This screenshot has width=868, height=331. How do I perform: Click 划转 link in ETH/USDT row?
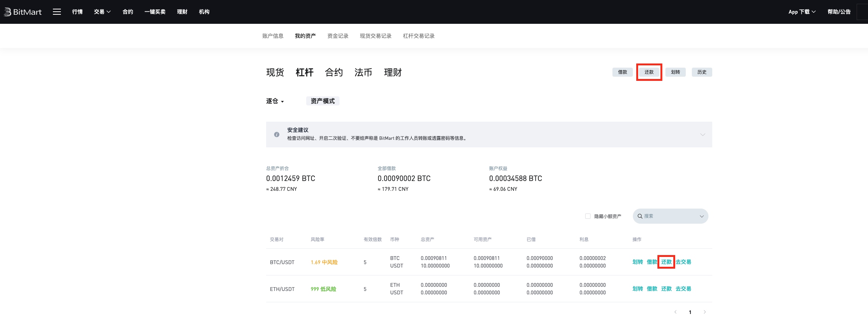pos(637,289)
